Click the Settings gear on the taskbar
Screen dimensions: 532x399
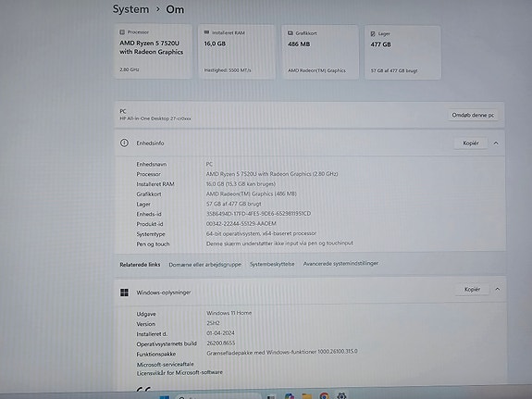tap(341, 395)
